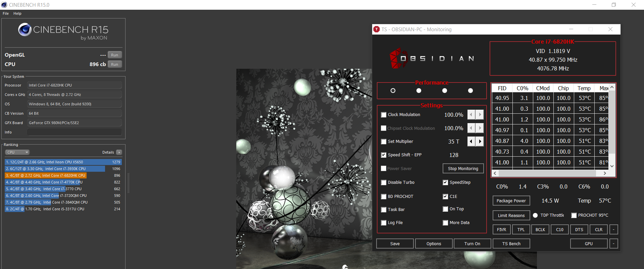Click the Cinebench R15 logo icon
This screenshot has height=269, width=644.
25,30
